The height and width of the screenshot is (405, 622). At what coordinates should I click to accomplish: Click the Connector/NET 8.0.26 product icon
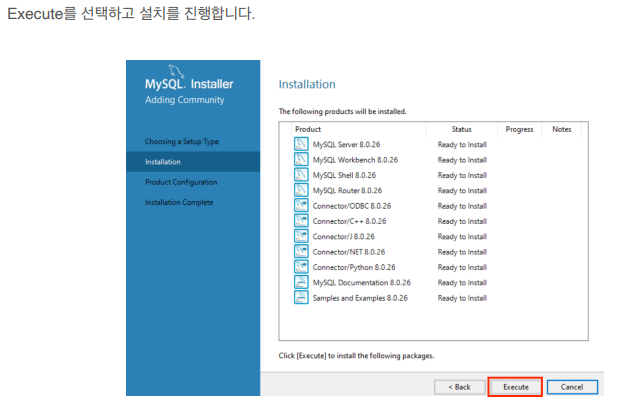coord(301,251)
